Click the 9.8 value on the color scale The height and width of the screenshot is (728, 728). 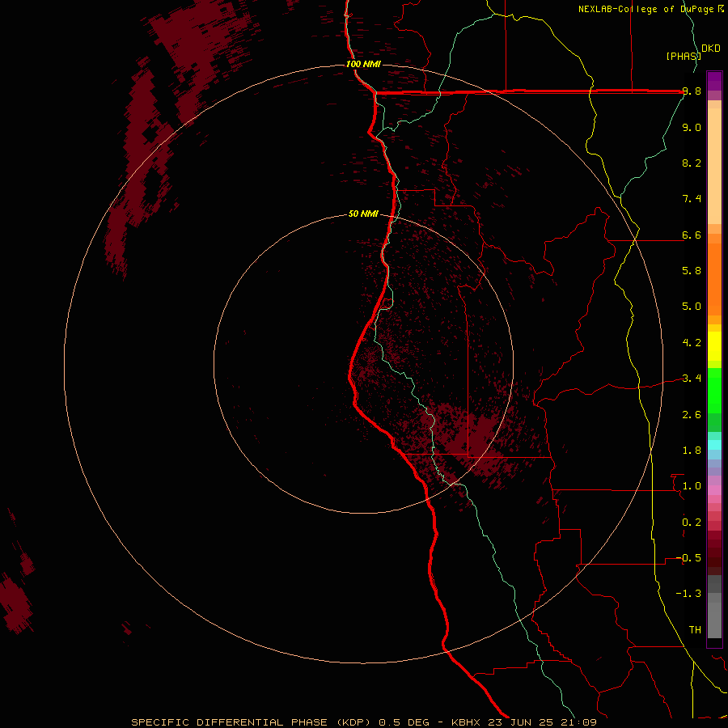692,91
